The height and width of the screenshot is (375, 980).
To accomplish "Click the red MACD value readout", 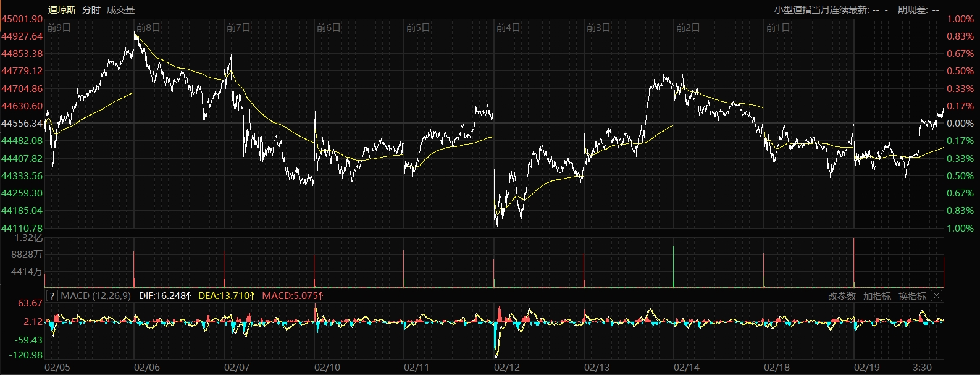I will pos(293,296).
